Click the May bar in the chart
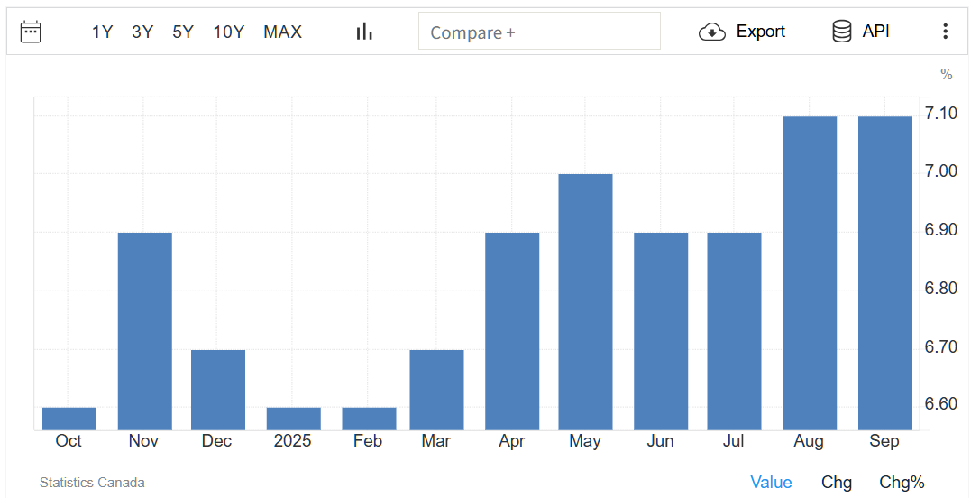 click(585, 302)
